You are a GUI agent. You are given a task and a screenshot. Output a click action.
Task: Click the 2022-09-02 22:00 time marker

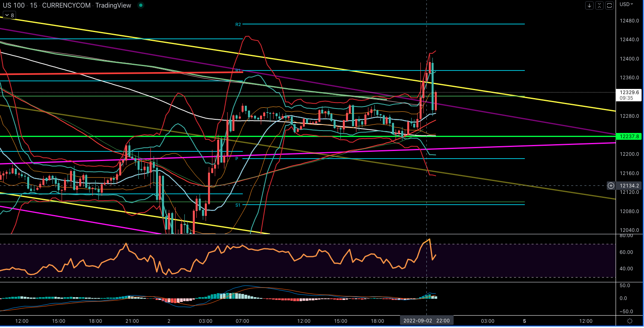[426, 321]
